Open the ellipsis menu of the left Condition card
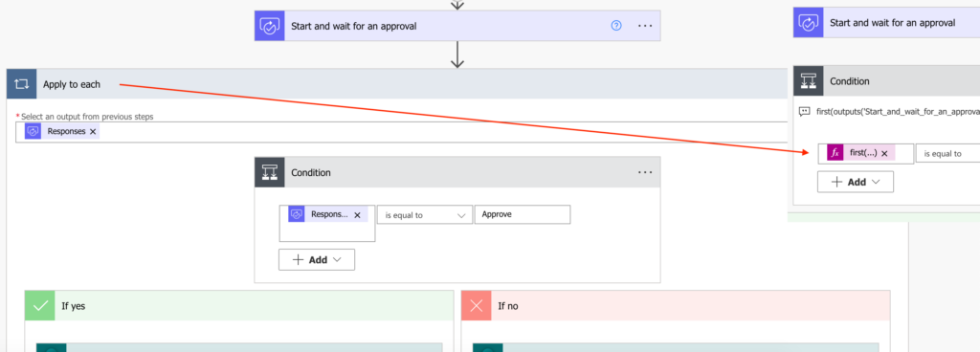Screen dimensions: 980x352 (x=644, y=172)
